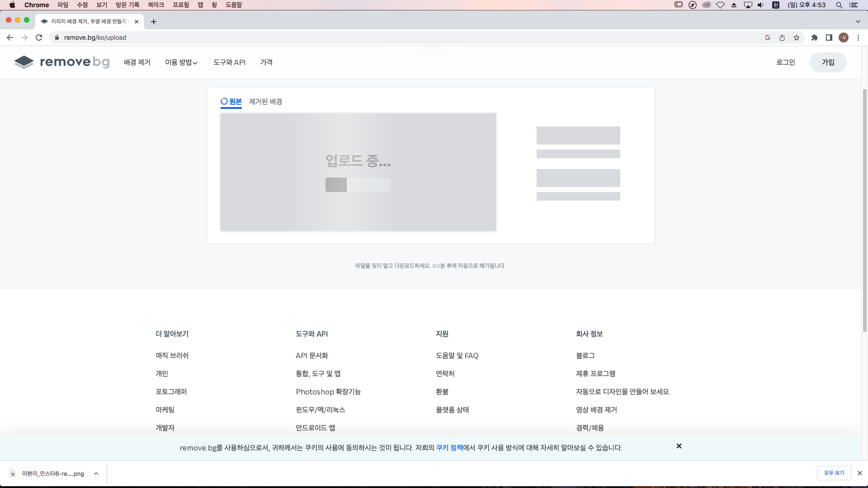This screenshot has height=488, width=868.
Task: Bookmark page with star icon
Action: pos(797,38)
